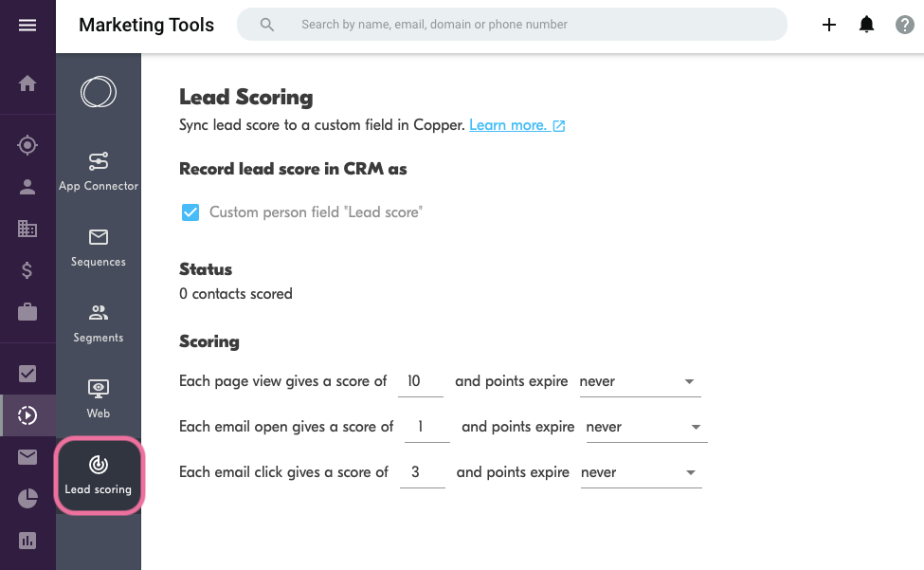
Task: Open the Projects briefcase icon
Action: point(27,312)
